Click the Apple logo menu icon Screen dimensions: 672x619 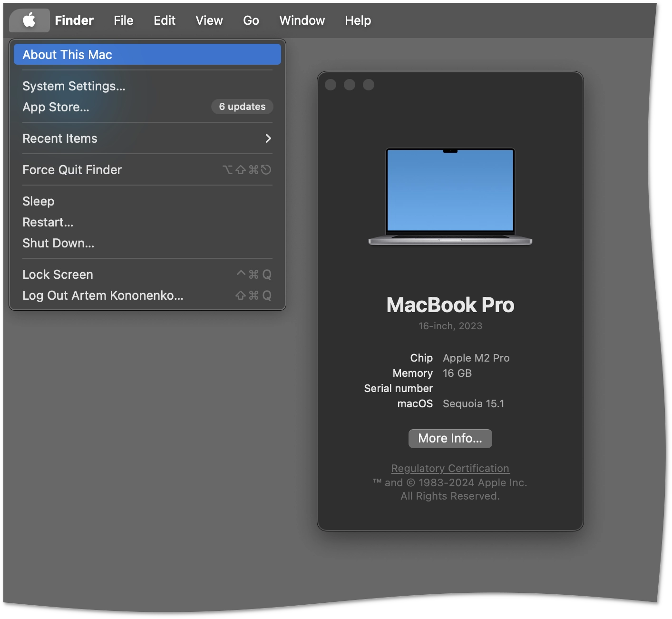pos(29,20)
